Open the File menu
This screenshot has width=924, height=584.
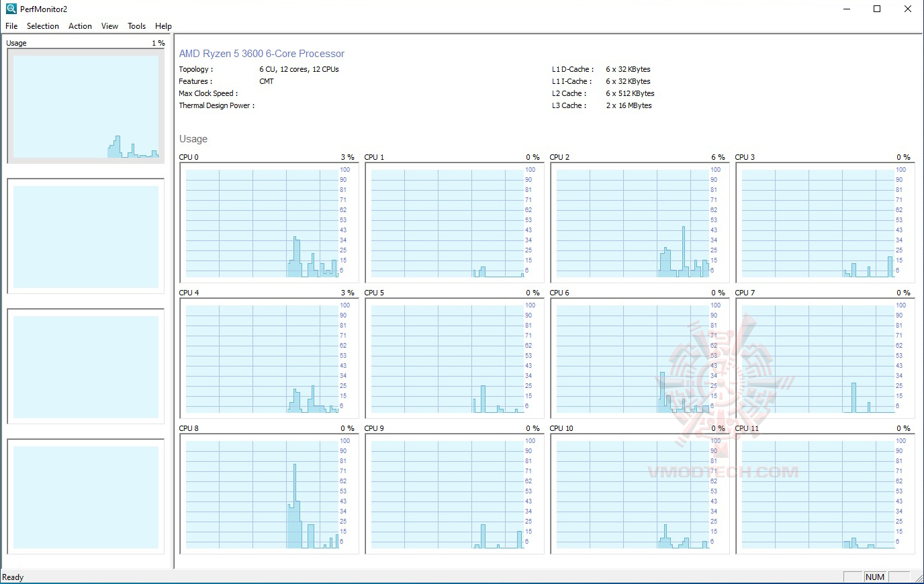coord(11,26)
